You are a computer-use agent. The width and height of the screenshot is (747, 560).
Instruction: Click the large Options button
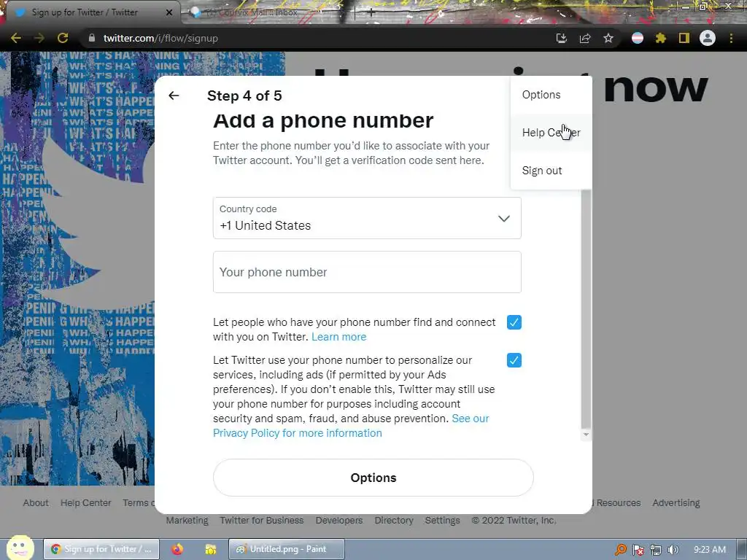[x=373, y=478]
